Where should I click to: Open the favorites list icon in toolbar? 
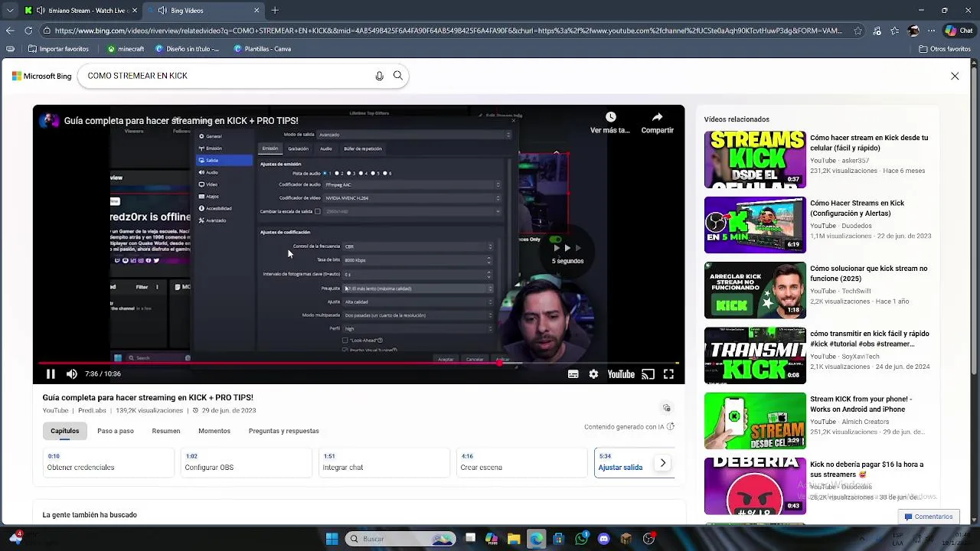tap(895, 31)
